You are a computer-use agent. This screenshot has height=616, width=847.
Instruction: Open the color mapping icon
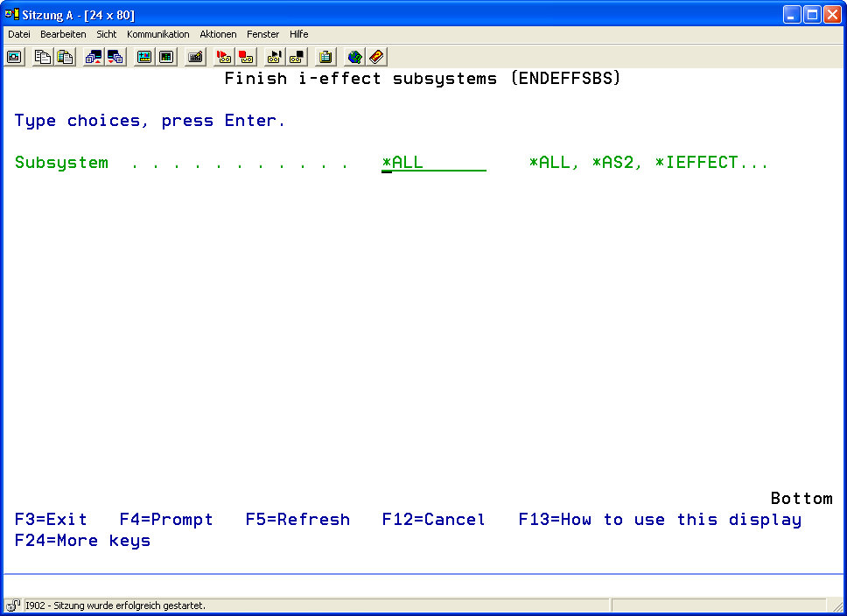[x=166, y=57]
